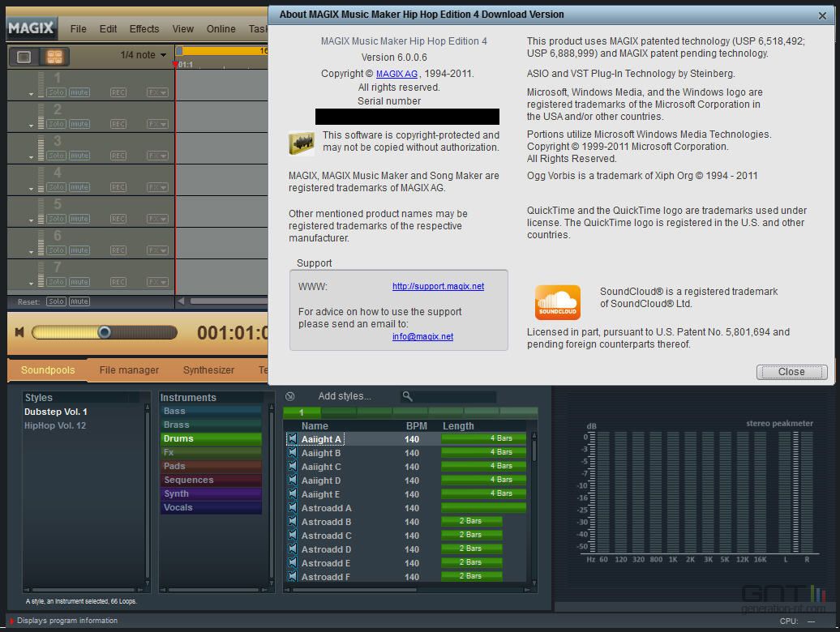Image resolution: width=840 pixels, height=632 pixels.
Task: Arm REC on track 2
Action: click(x=118, y=124)
